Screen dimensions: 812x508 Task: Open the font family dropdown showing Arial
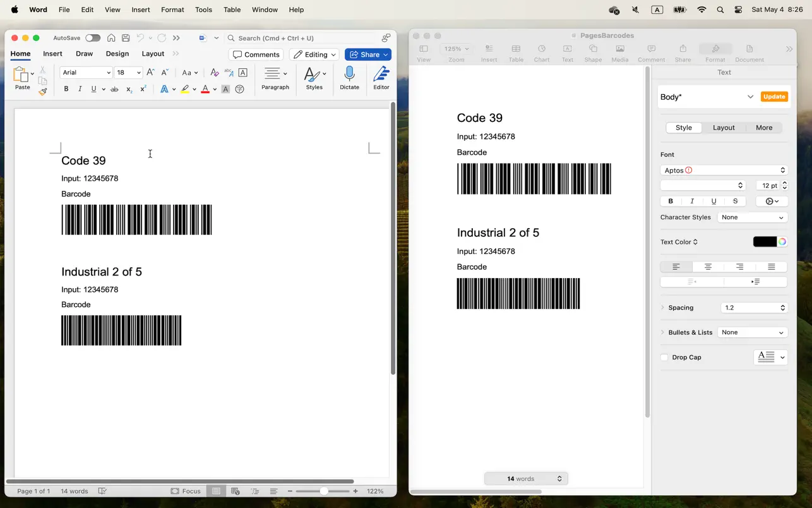coord(86,72)
